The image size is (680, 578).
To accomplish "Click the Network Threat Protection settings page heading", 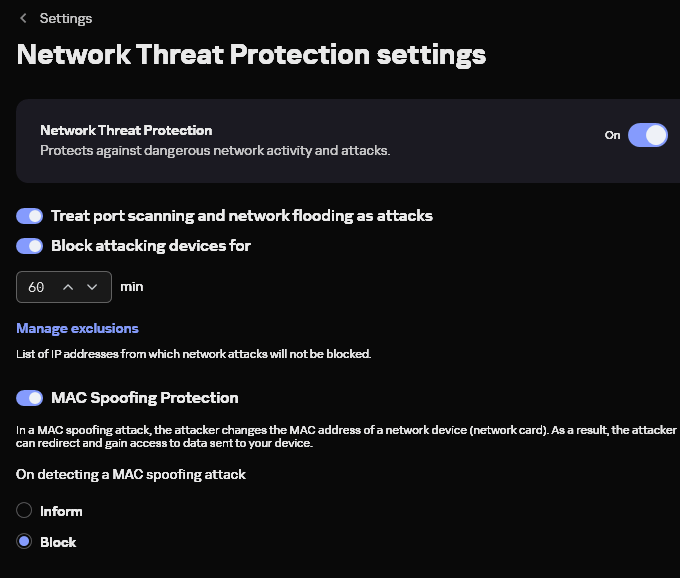I will coord(251,54).
